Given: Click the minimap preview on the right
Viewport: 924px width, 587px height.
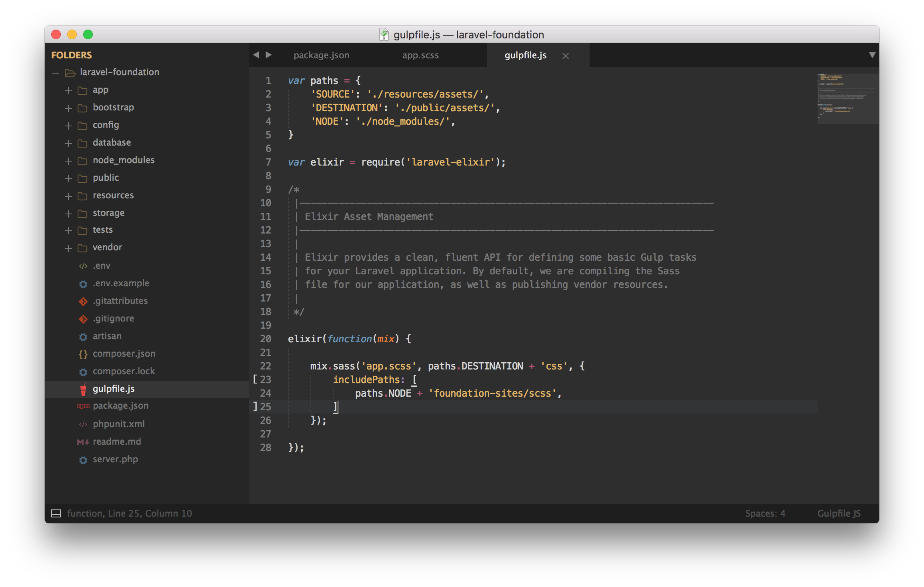Looking at the screenshot, I should pyautogui.click(x=847, y=98).
